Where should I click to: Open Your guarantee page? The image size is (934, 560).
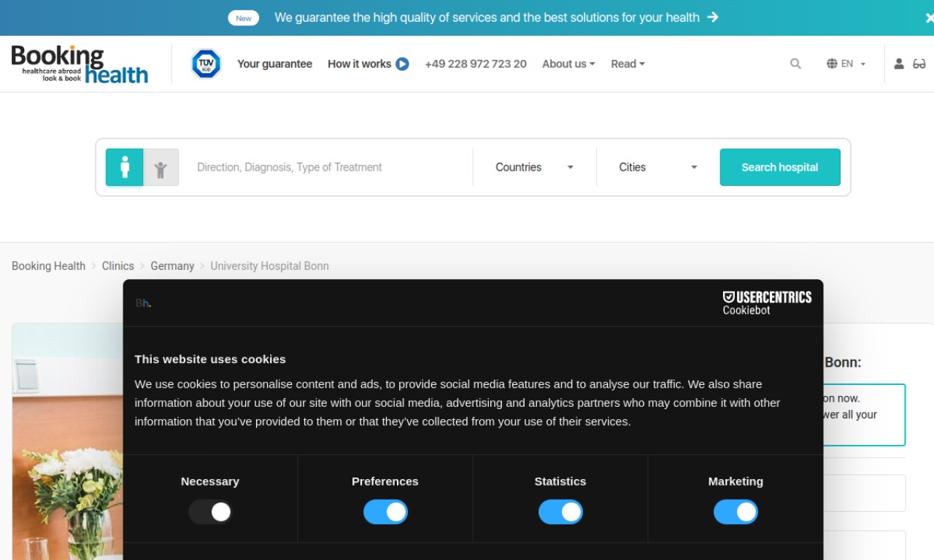coord(274,64)
